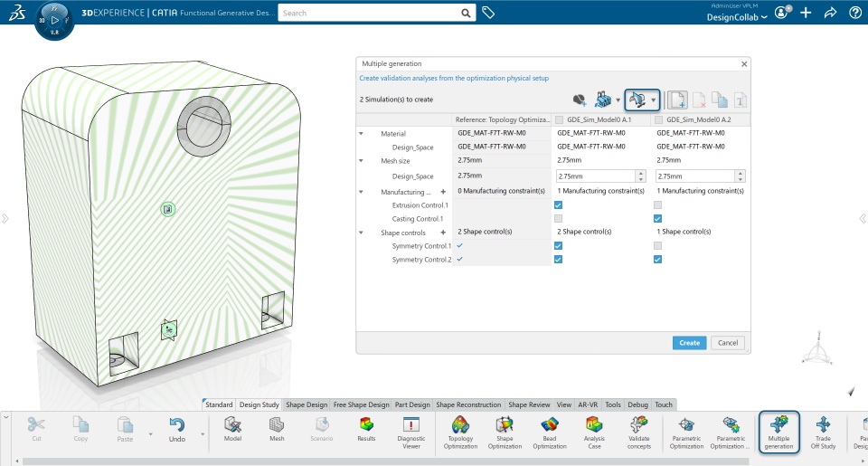Open the Free Shape Design tab
The height and width of the screenshot is (466, 868).
click(362, 404)
